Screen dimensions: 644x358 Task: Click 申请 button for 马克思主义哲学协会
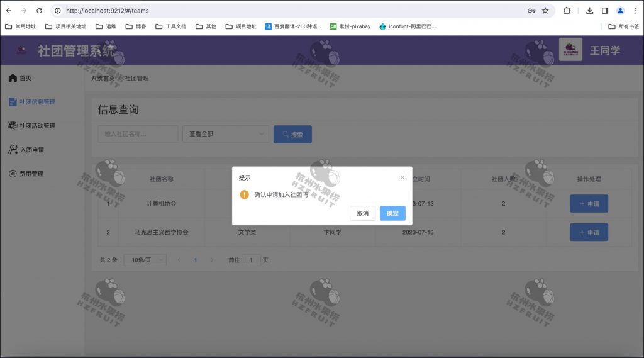point(589,232)
